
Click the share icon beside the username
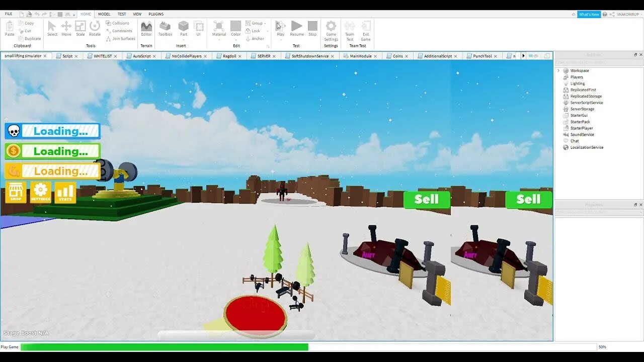612,15
